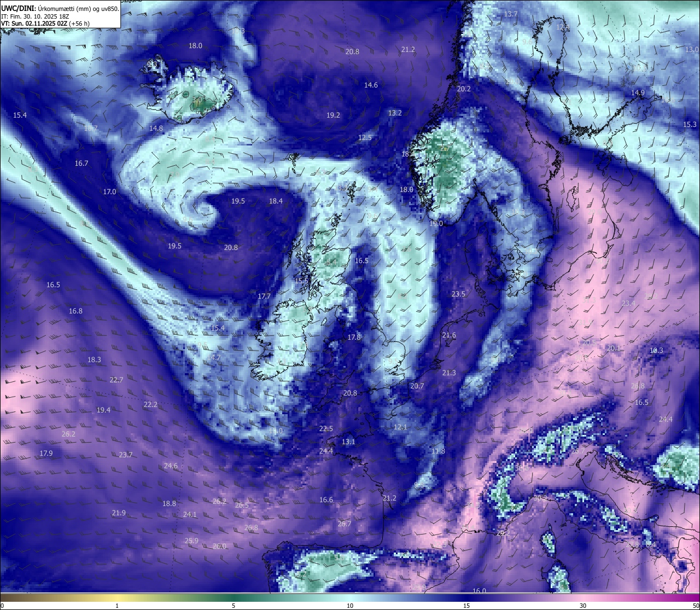The width and height of the screenshot is (700, 610).
Task: Click the 24.1 value on the map
Action: click(190, 514)
